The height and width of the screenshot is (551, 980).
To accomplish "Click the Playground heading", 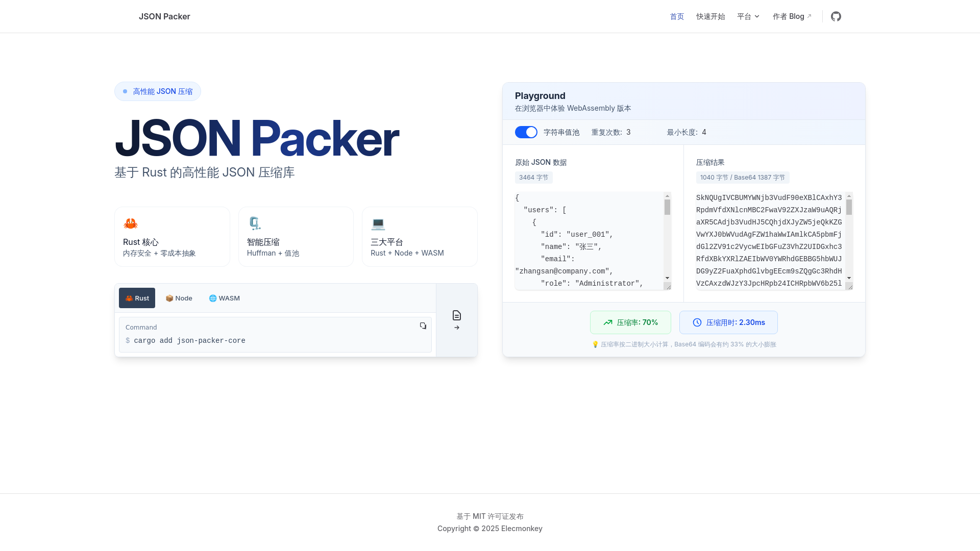I will [x=540, y=96].
